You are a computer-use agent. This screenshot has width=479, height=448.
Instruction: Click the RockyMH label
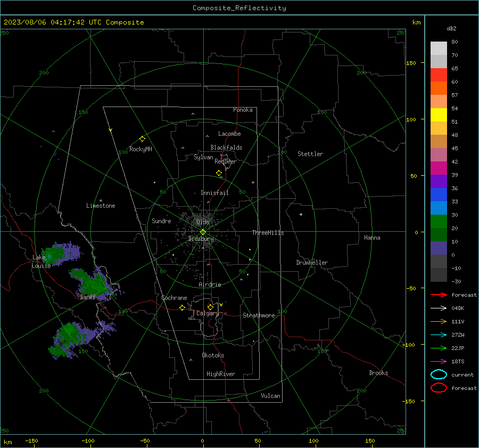coord(141,149)
